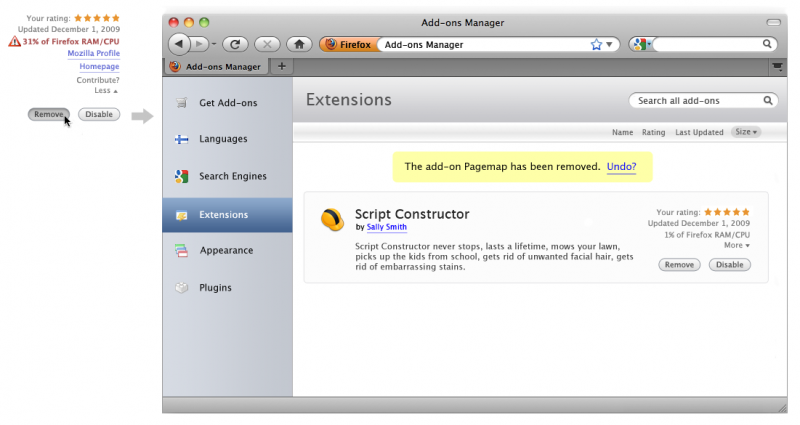Click the window resize grip corner
800x425 pixels.
click(782, 408)
